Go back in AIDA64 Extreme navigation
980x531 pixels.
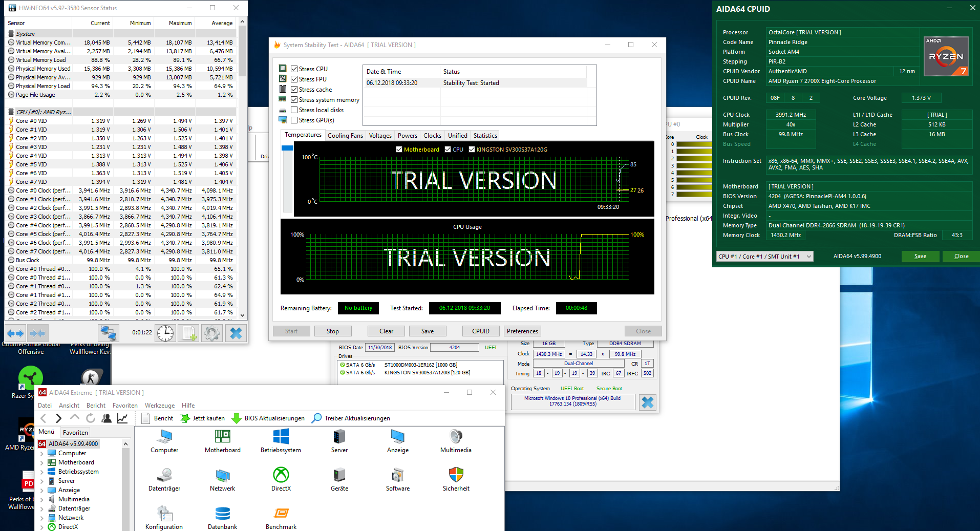click(x=44, y=418)
